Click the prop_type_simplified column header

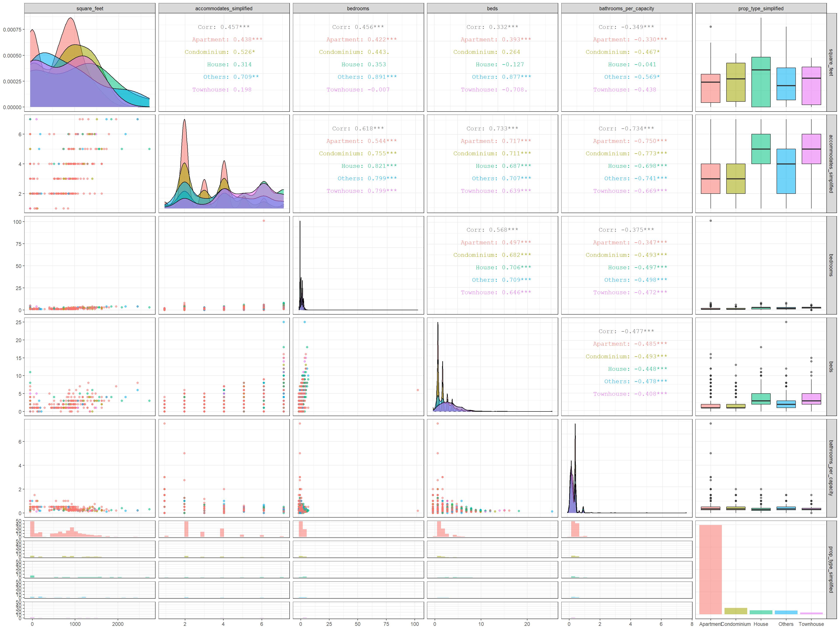761,8
